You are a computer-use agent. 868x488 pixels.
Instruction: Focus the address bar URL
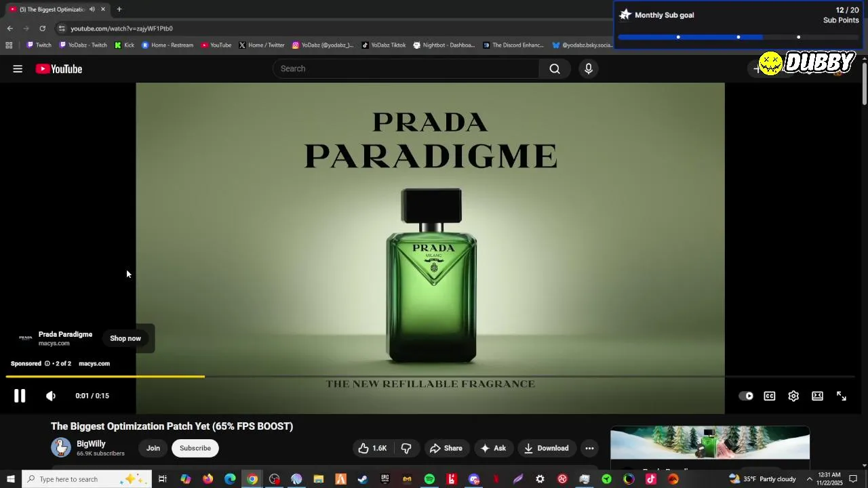[121, 28]
